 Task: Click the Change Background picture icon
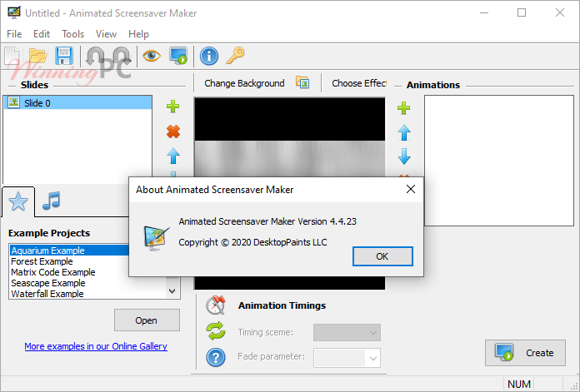(302, 82)
